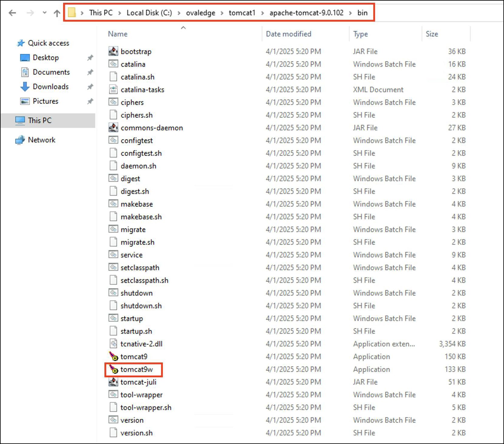Image resolution: width=504 pixels, height=444 pixels.
Task: Jump to ovaledge folder in the address bar
Action: [x=201, y=13]
